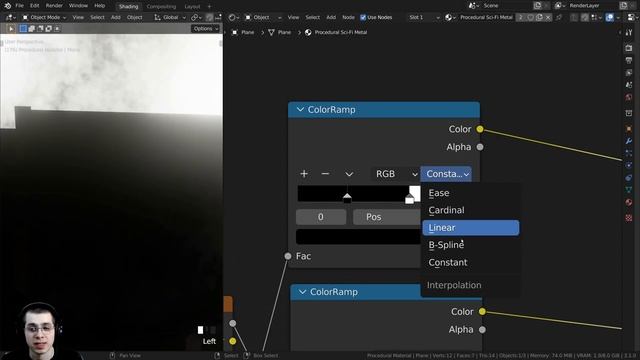Open the Window menu

(78, 6)
